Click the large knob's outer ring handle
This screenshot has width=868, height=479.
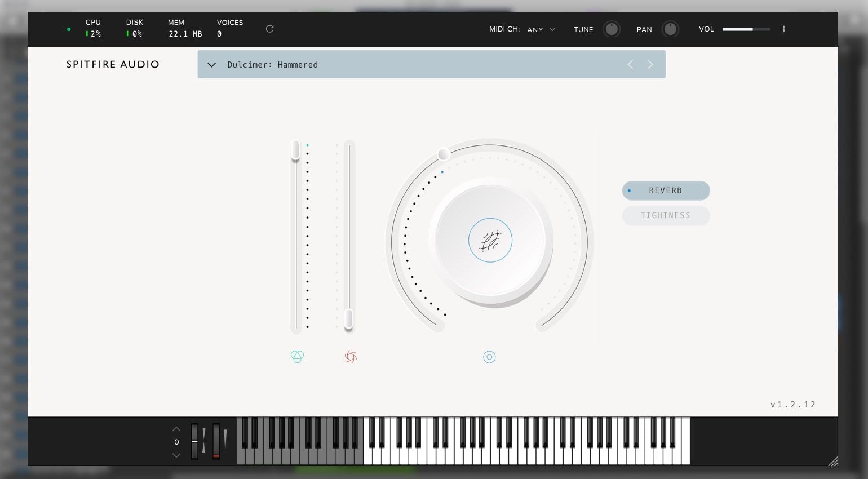(444, 154)
